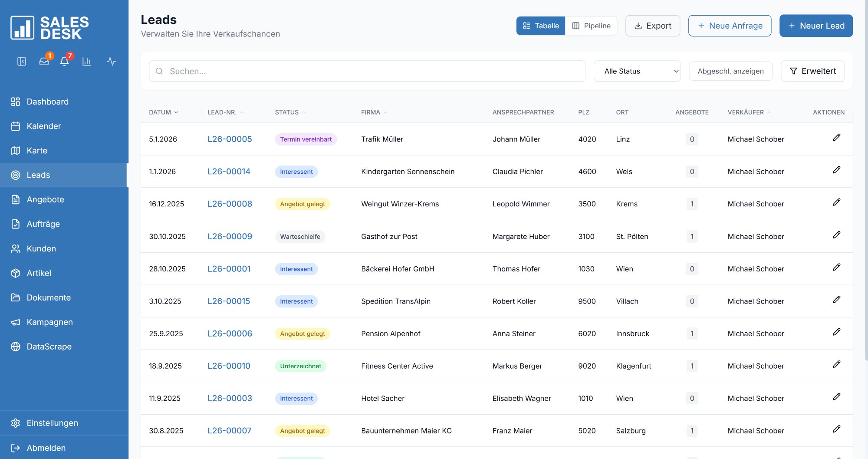Enable the Erweitert filter options

click(812, 71)
